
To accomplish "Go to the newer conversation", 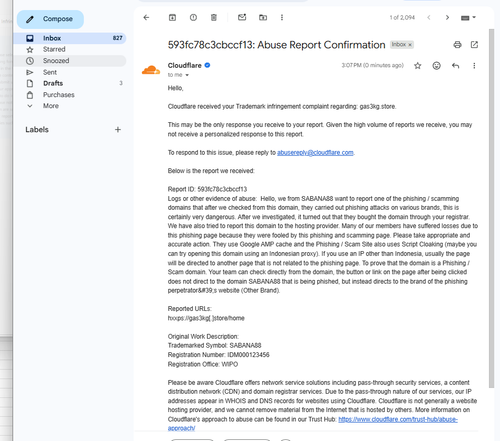I will [429, 17].
